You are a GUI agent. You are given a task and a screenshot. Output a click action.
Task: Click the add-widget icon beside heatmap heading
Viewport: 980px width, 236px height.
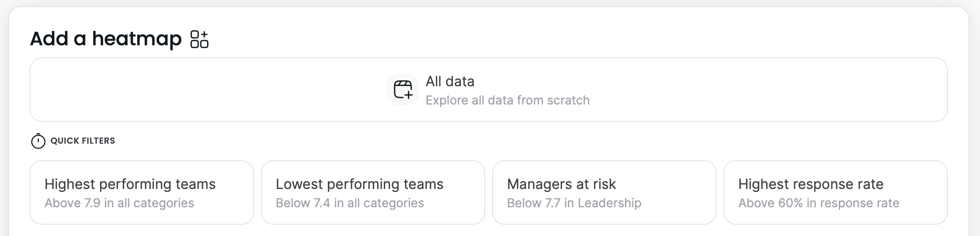(199, 39)
